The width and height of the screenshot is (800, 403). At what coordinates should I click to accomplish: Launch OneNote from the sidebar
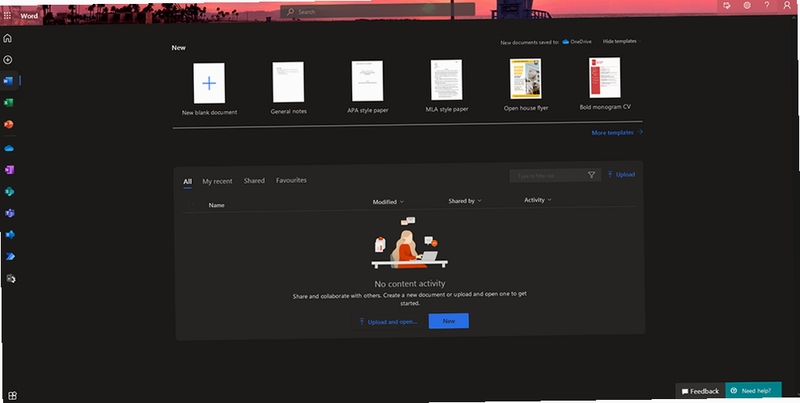click(9, 170)
